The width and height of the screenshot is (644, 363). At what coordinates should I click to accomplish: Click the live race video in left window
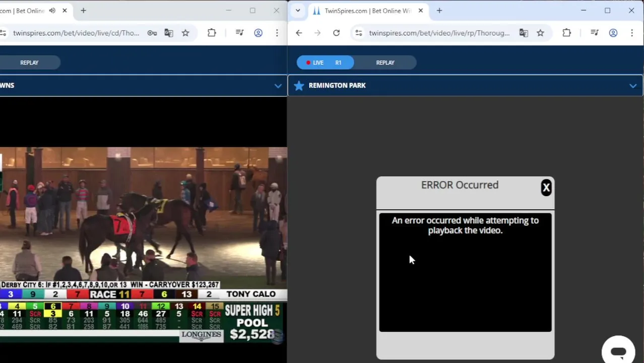pyautogui.click(x=144, y=245)
